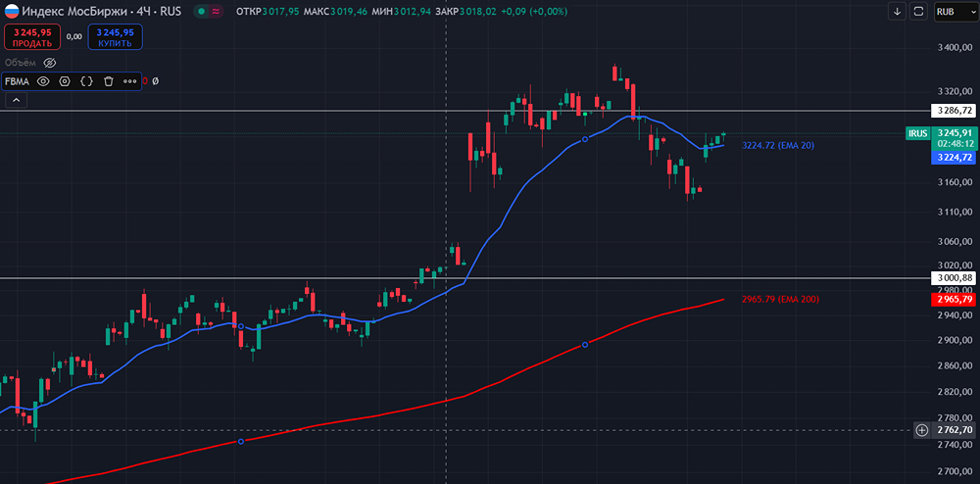
Task: Click the 3245,91 last price label
Action: pos(955,132)
